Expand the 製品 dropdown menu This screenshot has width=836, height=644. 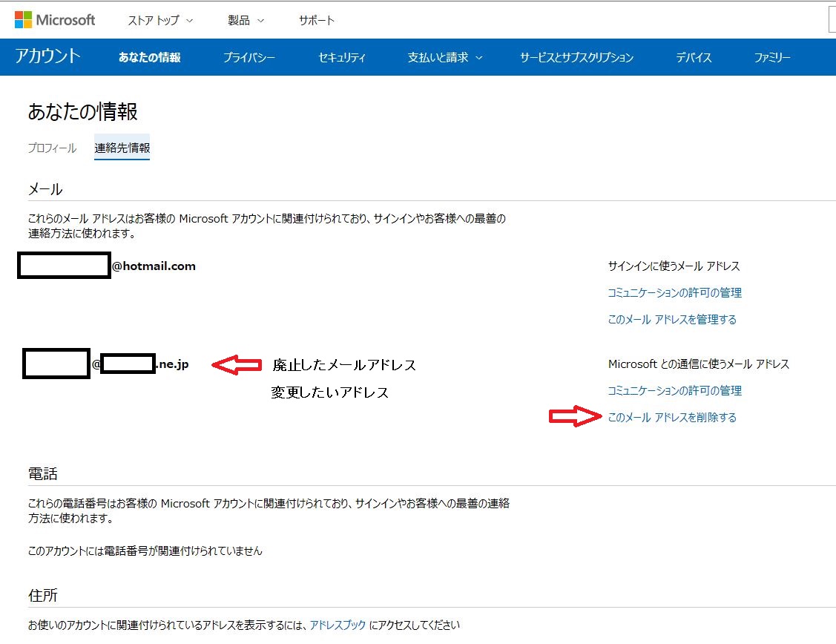[246, 21]
